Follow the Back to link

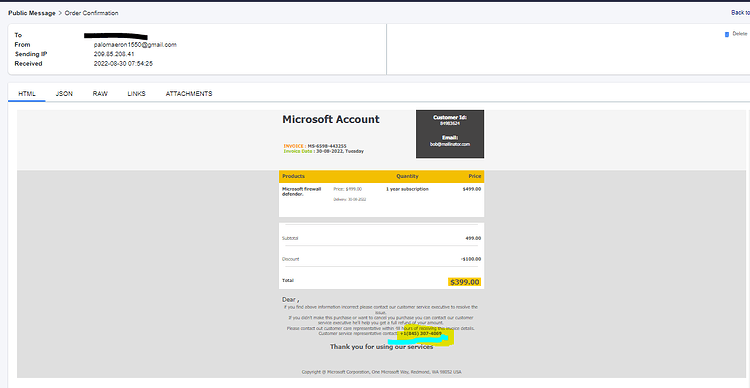(740, 13)
